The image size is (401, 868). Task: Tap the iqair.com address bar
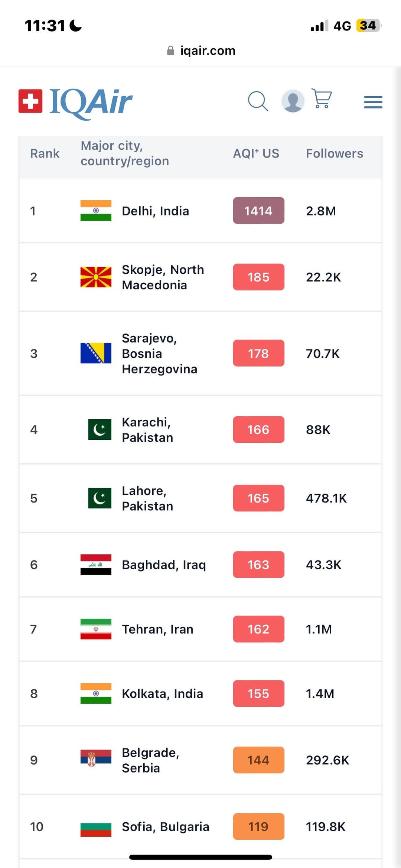click(x=201, y=51)
